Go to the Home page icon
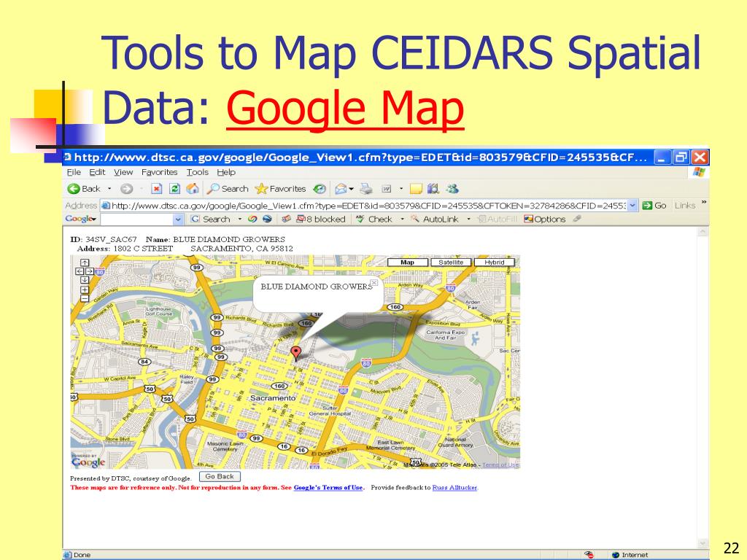 pyautogui.click(x=193, y=189)
